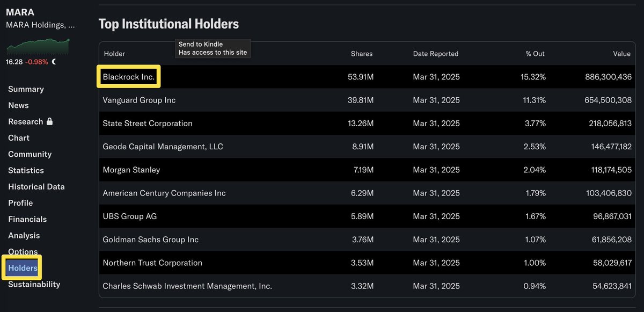The height and width of the screenshot is (312, 644).
Task: Click the Top Institutional Holders heading
Action: point(169,24)
